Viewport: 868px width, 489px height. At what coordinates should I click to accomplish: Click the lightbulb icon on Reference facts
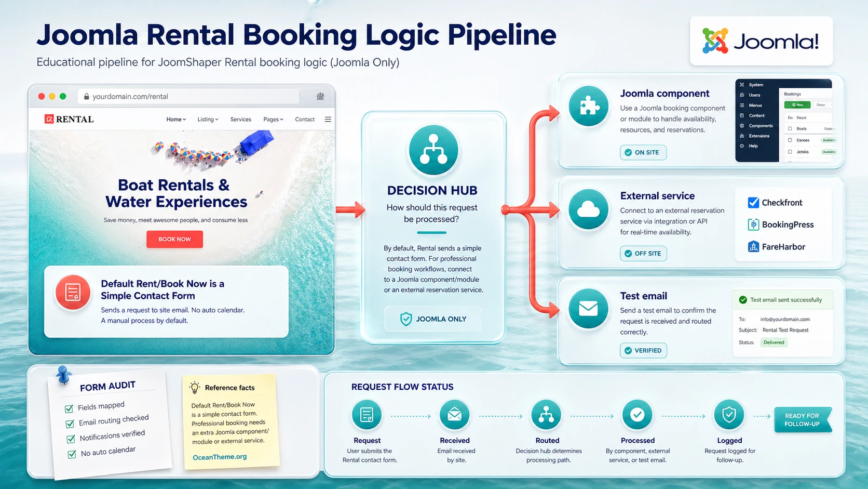click(x=195, y=387)
